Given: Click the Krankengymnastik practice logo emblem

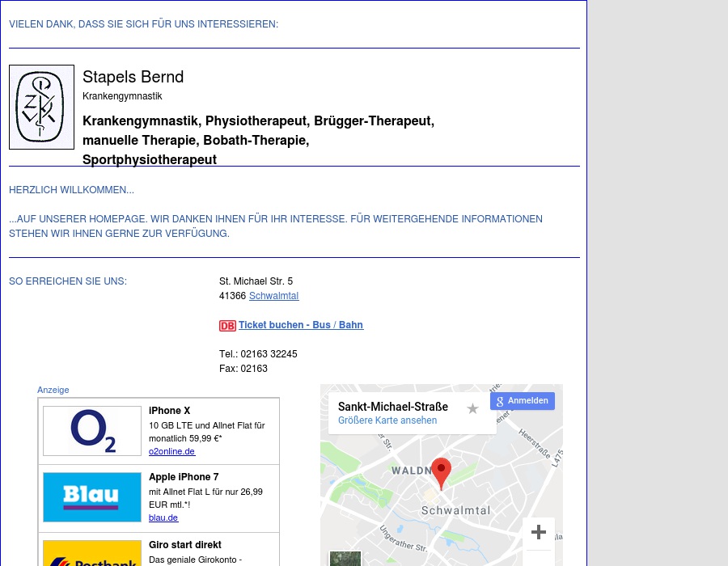Looking at the screenshot, I should coord(41,107).
